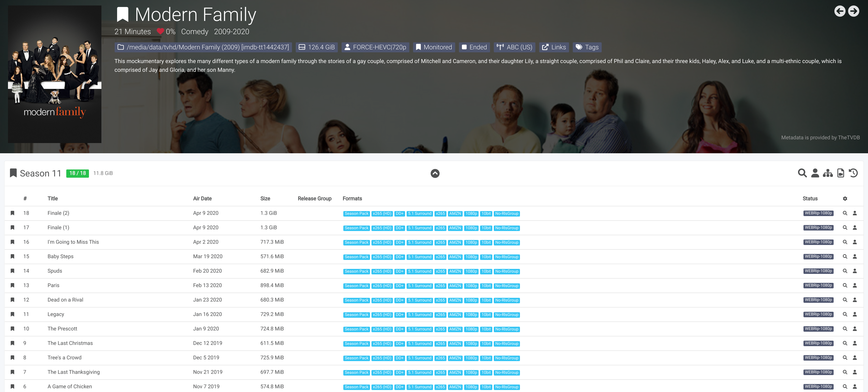868x392 pixels.
Task: Select the Ended status tab
Action: (x=474, y=47)
